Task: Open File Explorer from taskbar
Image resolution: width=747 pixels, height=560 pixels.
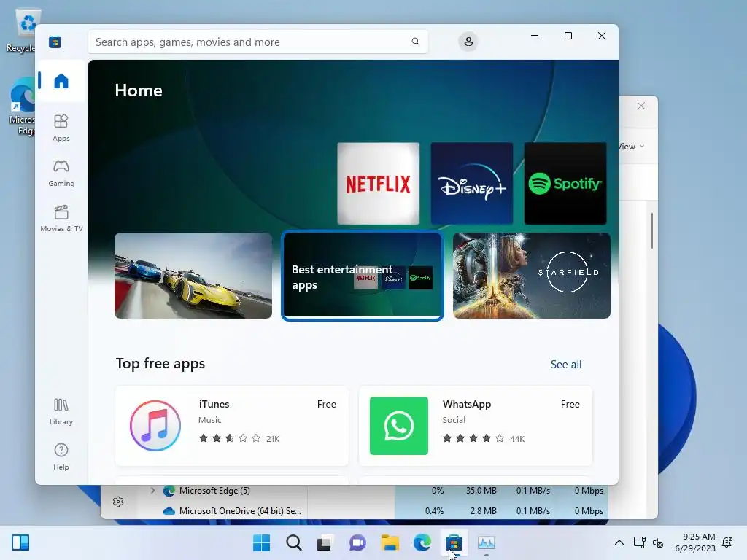Action: (x=390, y=542)
